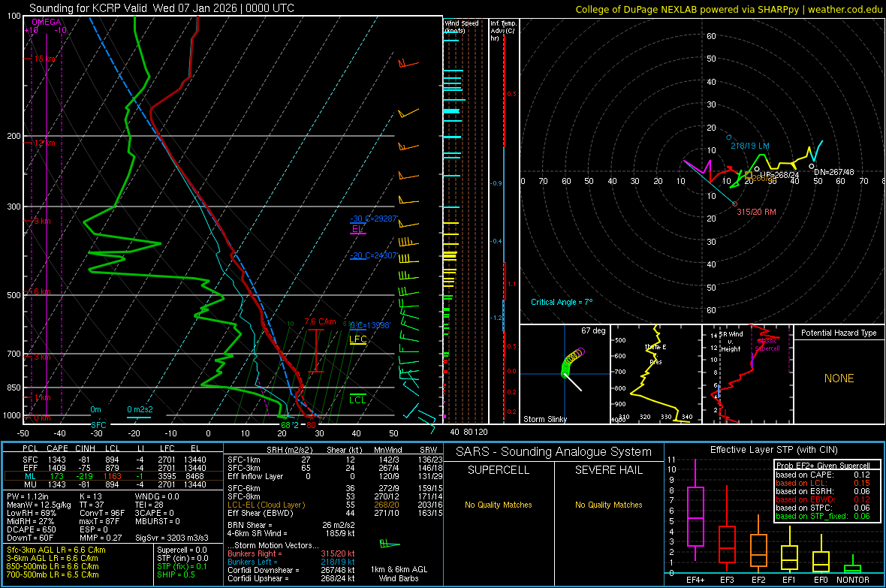The image size is (886, 588).
Task: Click the 'DCAPE = 650' value
Action: 31,529
